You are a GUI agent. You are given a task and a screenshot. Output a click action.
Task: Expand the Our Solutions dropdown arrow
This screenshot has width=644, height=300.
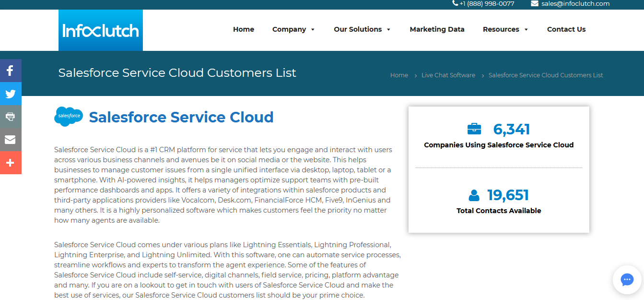(388, 30)
